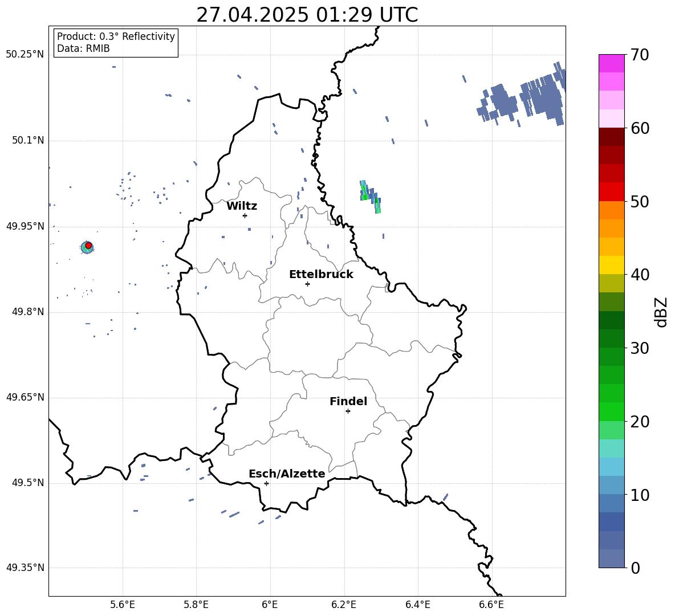This screenshot has width=675, height=616.
Task: Click the 49.65°N latitude label
Action: coord(25,397)
